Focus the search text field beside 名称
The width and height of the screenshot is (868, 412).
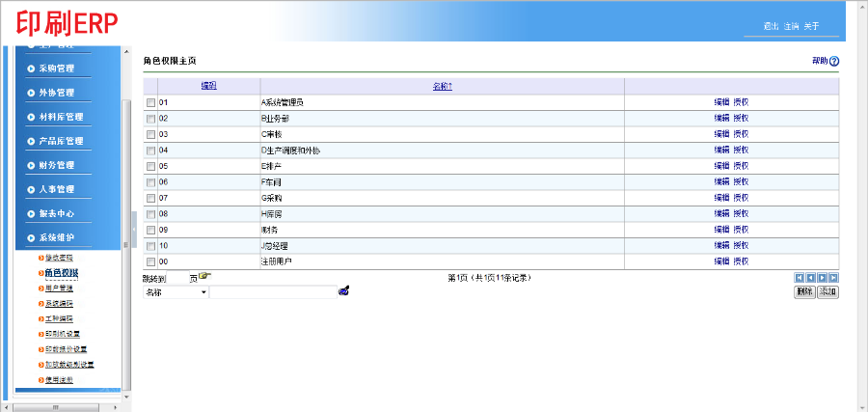click(x=273, y=292)
